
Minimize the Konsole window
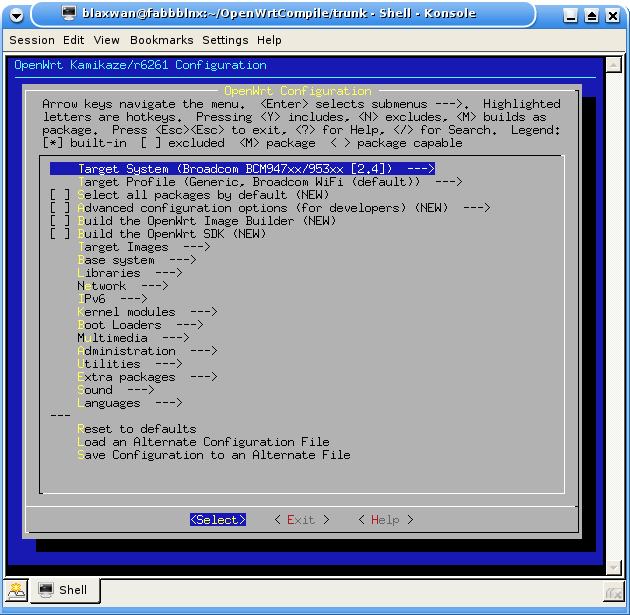[569, 14]
